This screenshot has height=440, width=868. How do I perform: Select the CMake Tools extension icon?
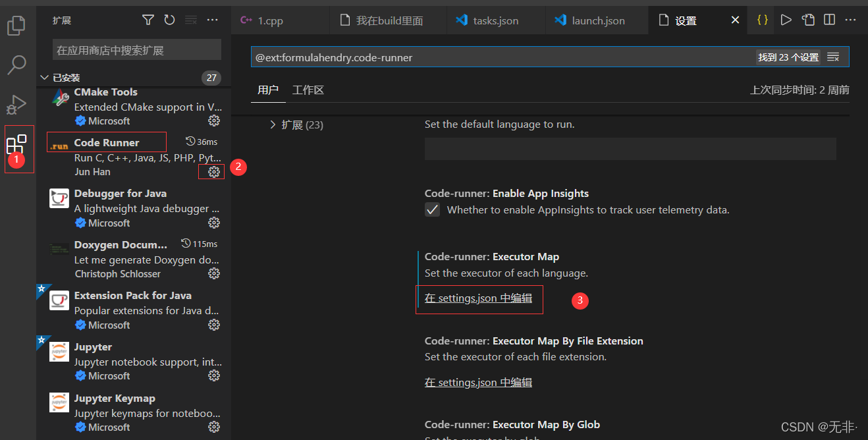tap(59, 99)
